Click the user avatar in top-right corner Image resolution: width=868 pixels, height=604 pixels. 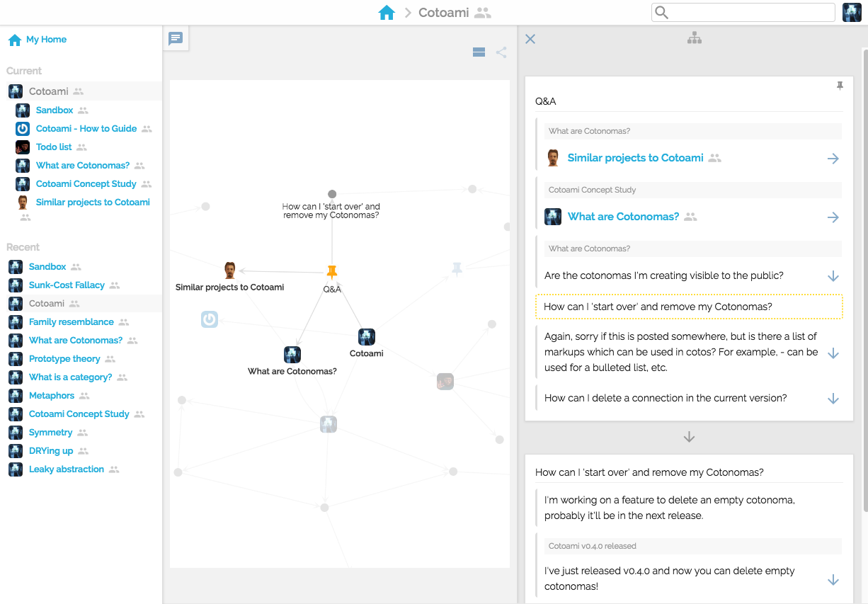(x=852, y=13)
